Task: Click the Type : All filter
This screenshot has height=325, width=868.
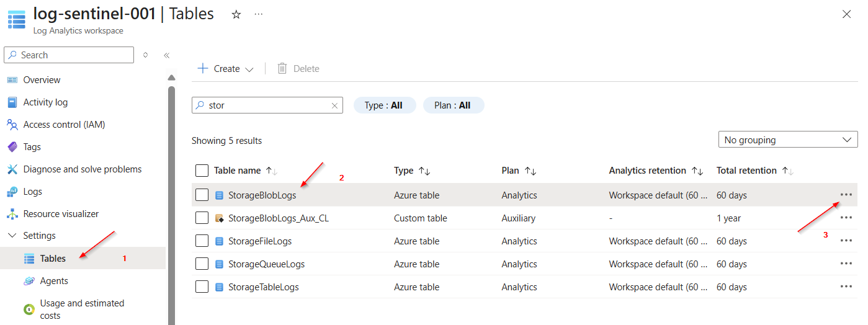Action: tap(384, 105)
